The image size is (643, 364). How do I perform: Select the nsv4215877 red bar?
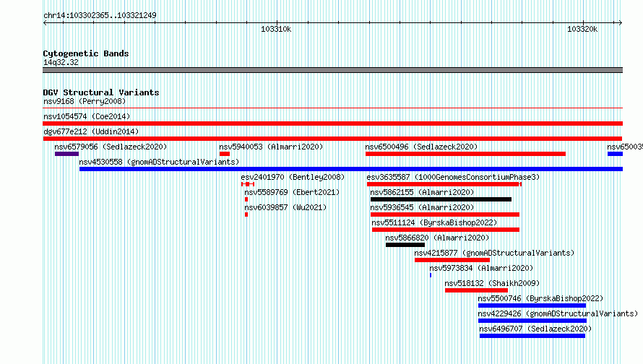(x=452, y=260)
